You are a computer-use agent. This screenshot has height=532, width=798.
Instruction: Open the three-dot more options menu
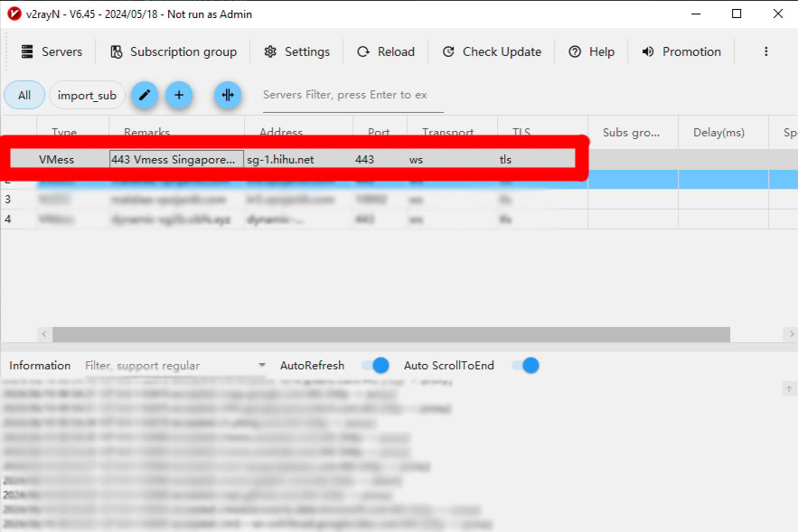coord(766,51)
